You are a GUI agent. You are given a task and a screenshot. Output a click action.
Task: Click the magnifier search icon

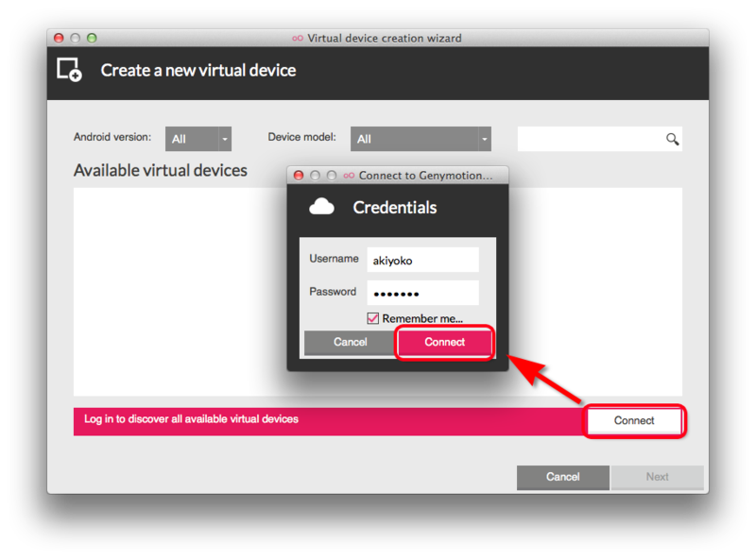672,139
